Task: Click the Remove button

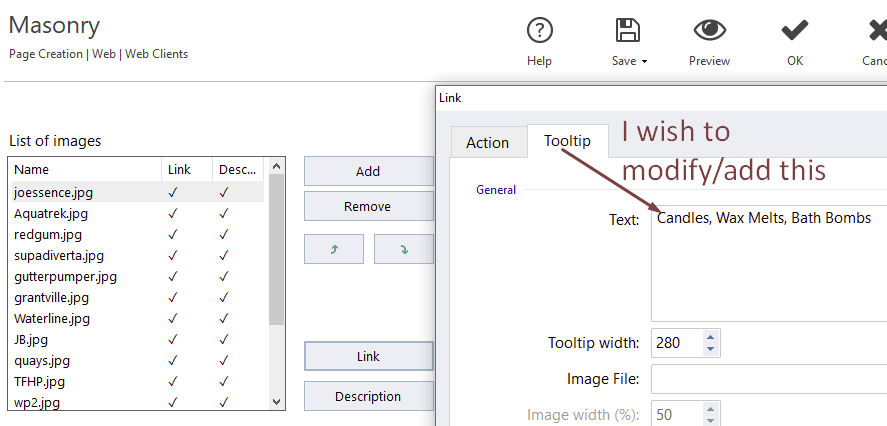Action: click(x=368, y=206)
